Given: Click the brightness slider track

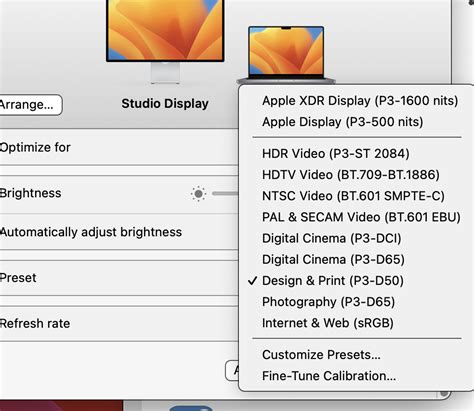Looking at the screenshot, I should coord(225,193).
